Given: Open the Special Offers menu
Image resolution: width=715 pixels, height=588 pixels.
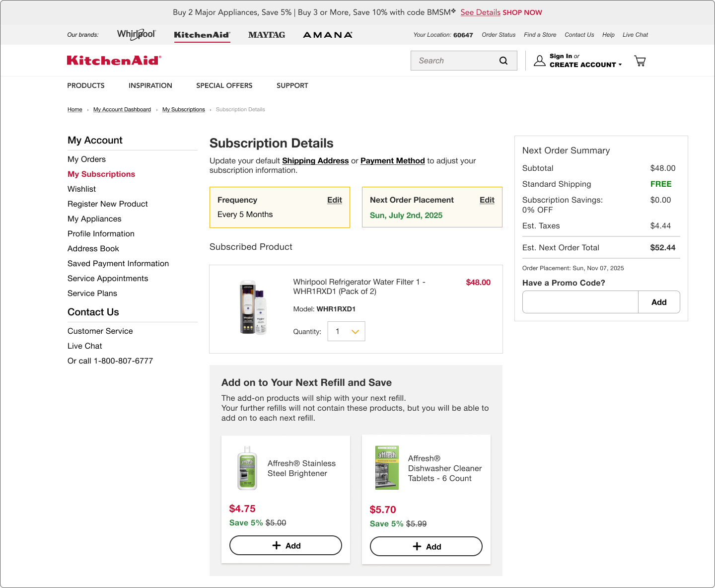Looking at the screenshot, I should 224,85.
